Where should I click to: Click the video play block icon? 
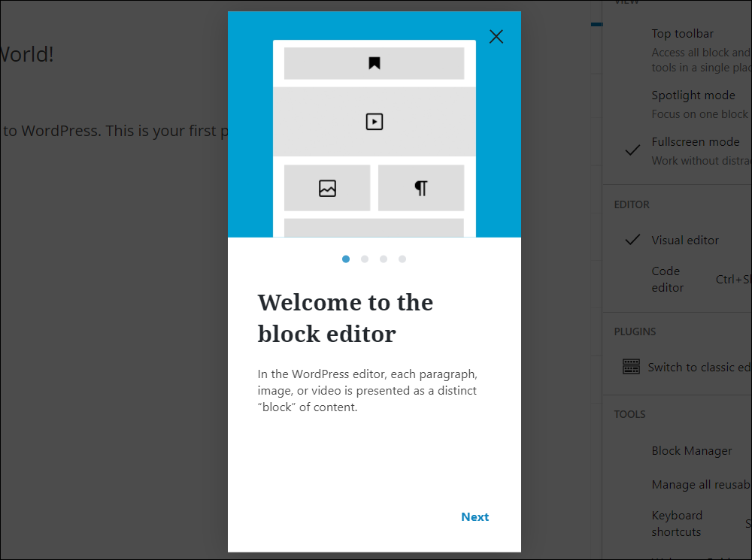point(374,122)
